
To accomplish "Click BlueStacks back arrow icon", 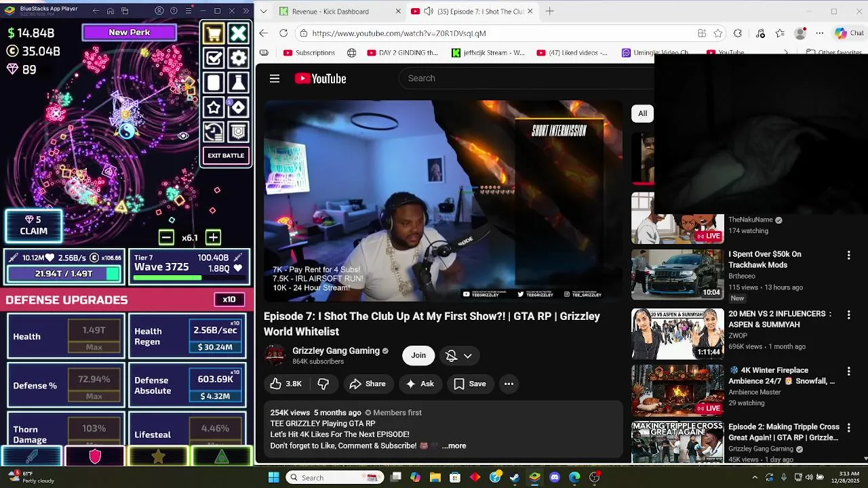I will (96, 11).
